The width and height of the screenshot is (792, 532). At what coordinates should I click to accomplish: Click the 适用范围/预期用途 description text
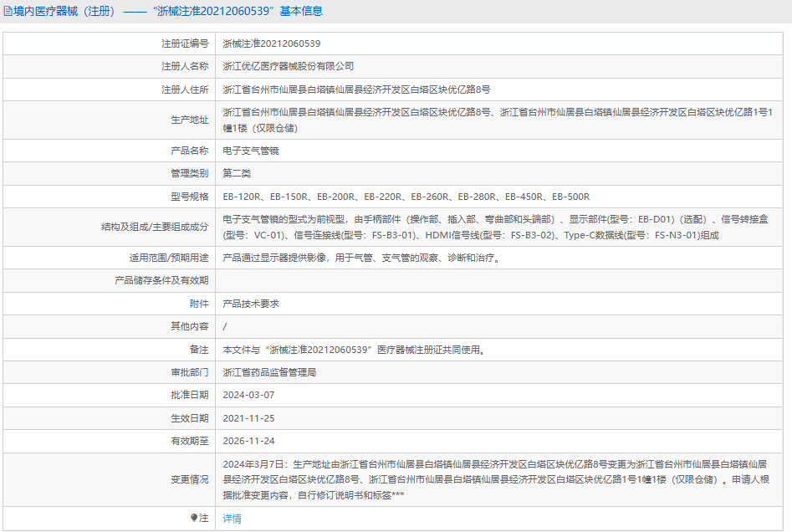(x=361, y=258)
